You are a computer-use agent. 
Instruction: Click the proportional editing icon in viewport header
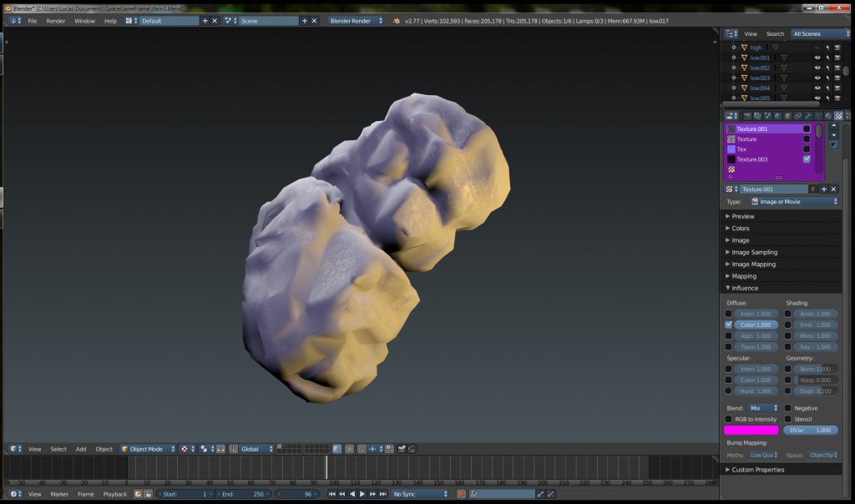[x=205, y=448]
